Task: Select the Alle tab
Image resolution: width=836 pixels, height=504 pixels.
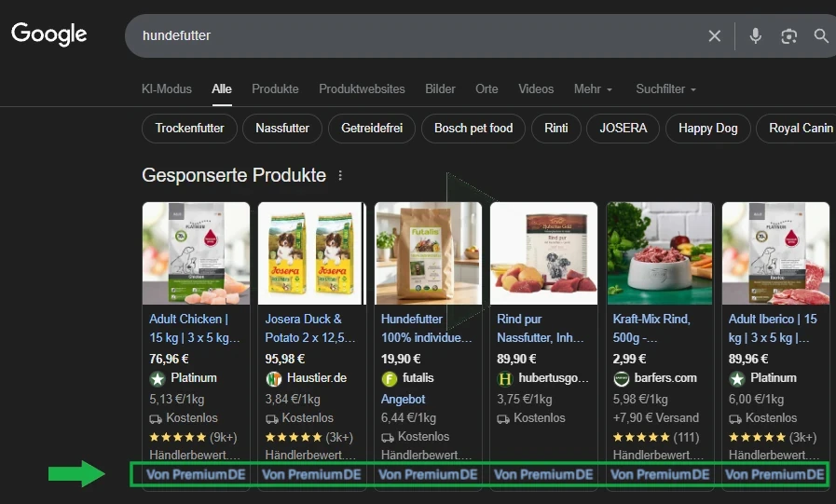Action: [221, 89]
